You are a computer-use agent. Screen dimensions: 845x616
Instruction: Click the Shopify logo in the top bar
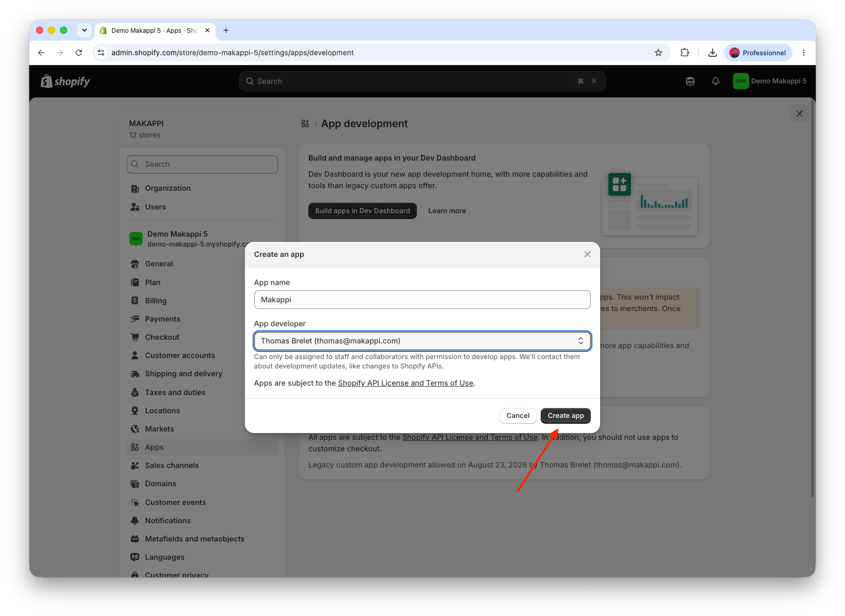pos(65,81)
